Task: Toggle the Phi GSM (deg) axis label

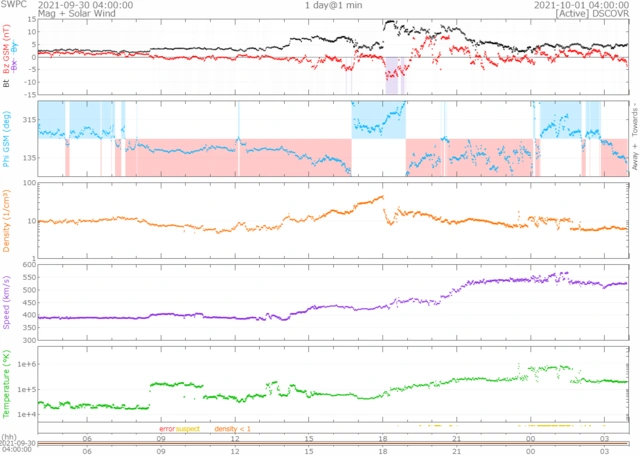Action: click(7, 137)
